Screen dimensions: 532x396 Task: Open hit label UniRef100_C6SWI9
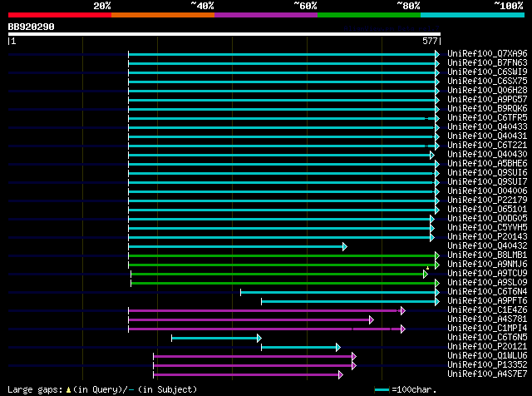487,72
